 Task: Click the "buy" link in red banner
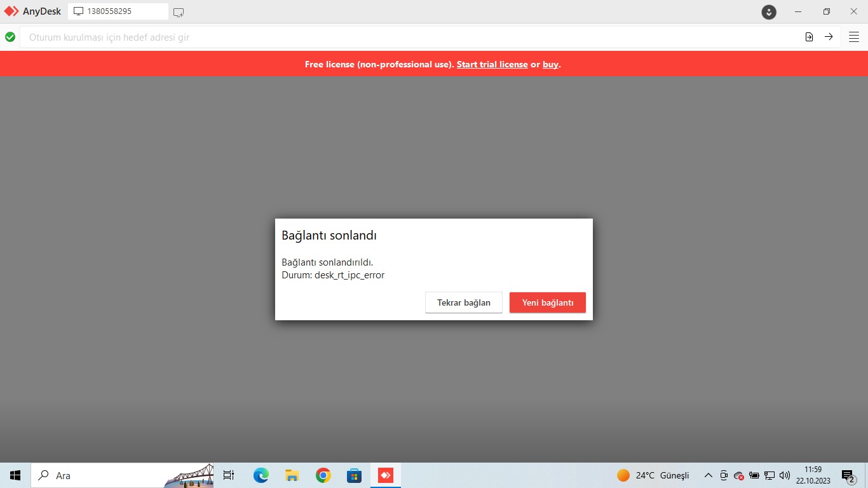coord(550,64)
